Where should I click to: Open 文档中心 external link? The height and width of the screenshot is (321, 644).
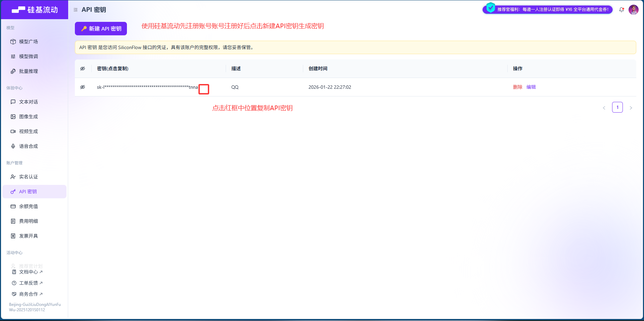pos(31,272)
